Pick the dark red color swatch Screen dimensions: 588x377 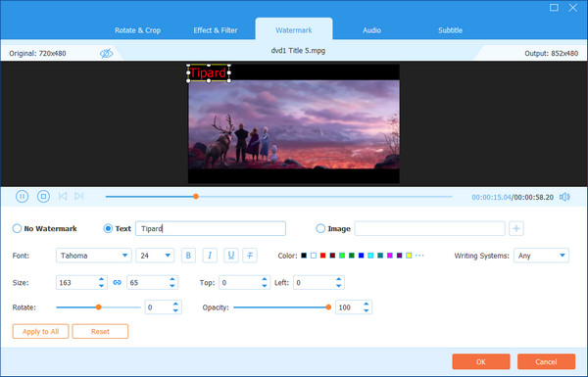(x=332, y=256)
